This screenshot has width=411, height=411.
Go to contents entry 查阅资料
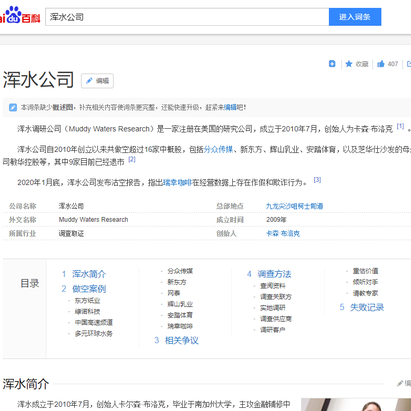273,286
